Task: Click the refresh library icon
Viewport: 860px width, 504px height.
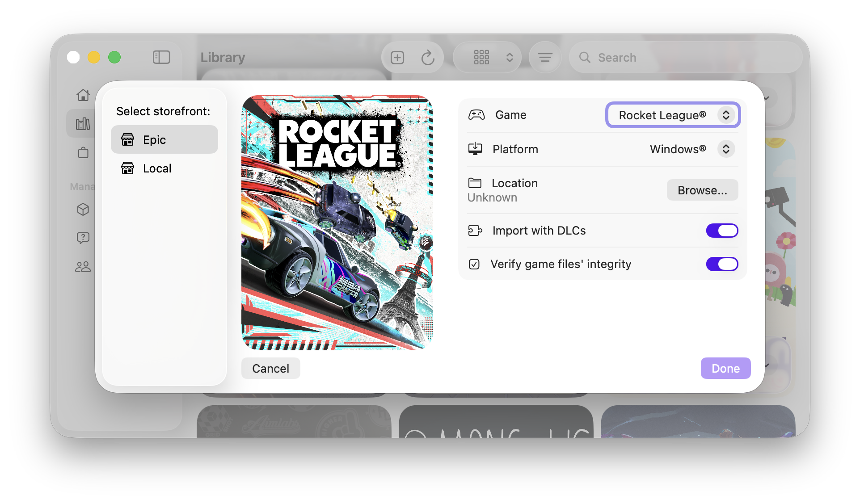Action: point(428,58)
